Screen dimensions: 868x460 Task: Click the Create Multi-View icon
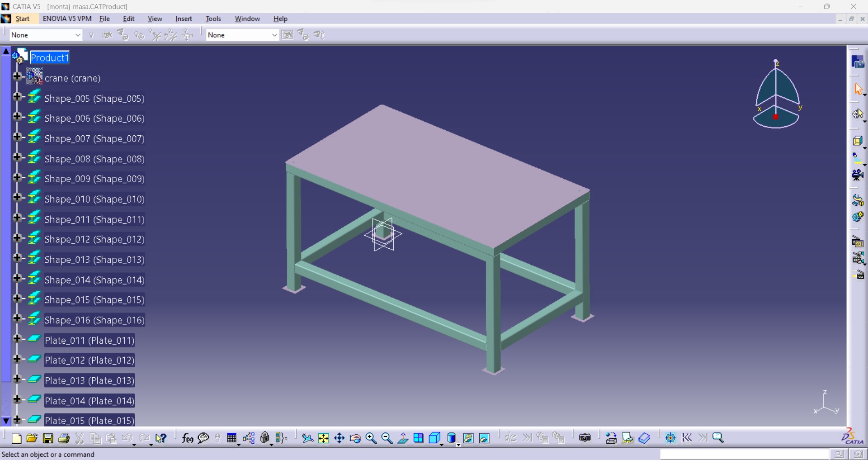point(419,438)
